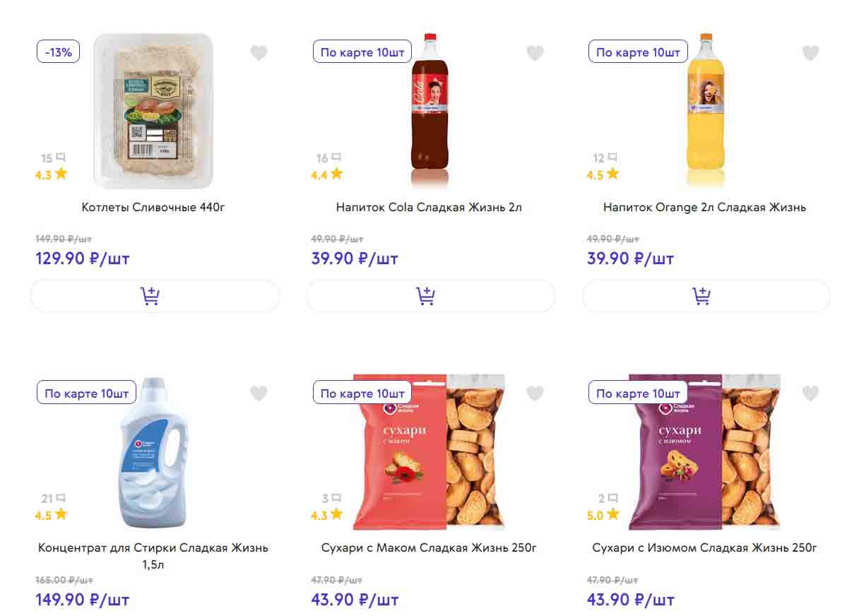Open reviews icon for Котлеты Сливочные
Viewport: 847px width, 616px height.
(61, 158)
